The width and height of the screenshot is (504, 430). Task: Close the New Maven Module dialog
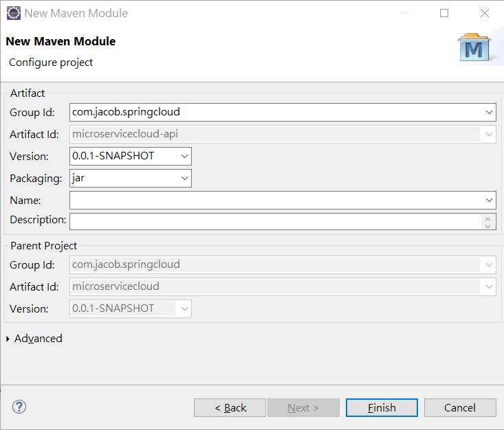(484, 13)
